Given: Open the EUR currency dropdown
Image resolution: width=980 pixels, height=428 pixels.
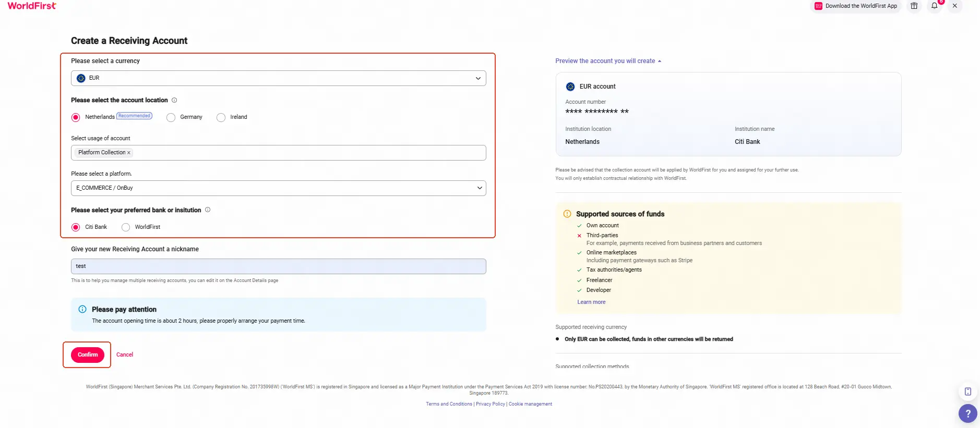Looking at the screenshot, I should [279, 78].
